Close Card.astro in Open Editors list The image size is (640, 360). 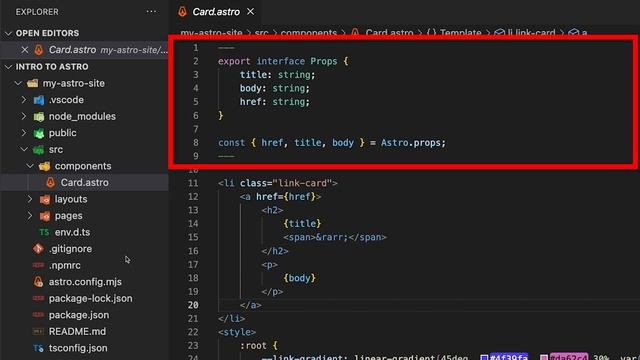(x=24, y=50)
